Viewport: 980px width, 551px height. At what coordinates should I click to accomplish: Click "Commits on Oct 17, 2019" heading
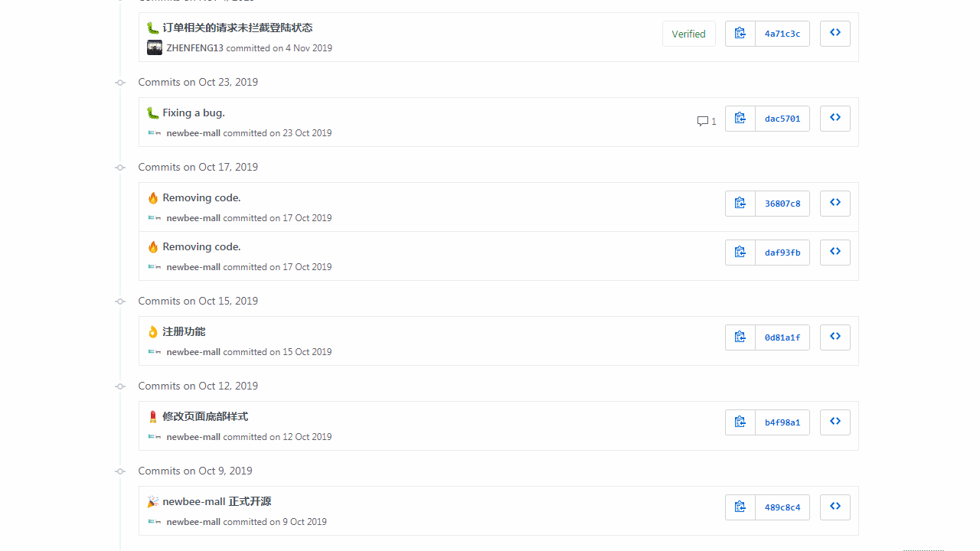coord(198,167)
